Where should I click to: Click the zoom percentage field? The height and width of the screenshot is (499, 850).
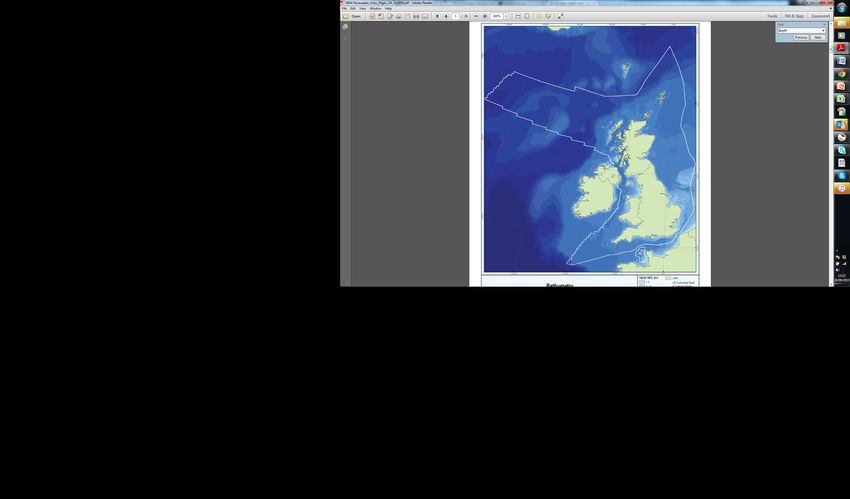click(x=497, y=16)
